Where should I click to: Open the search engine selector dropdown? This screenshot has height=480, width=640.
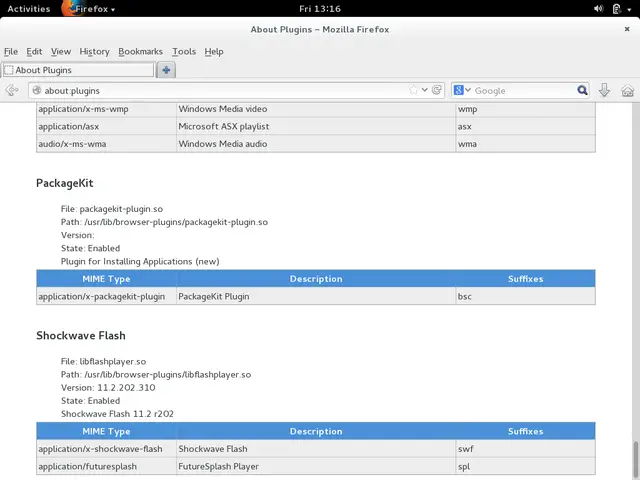(468, 90)
